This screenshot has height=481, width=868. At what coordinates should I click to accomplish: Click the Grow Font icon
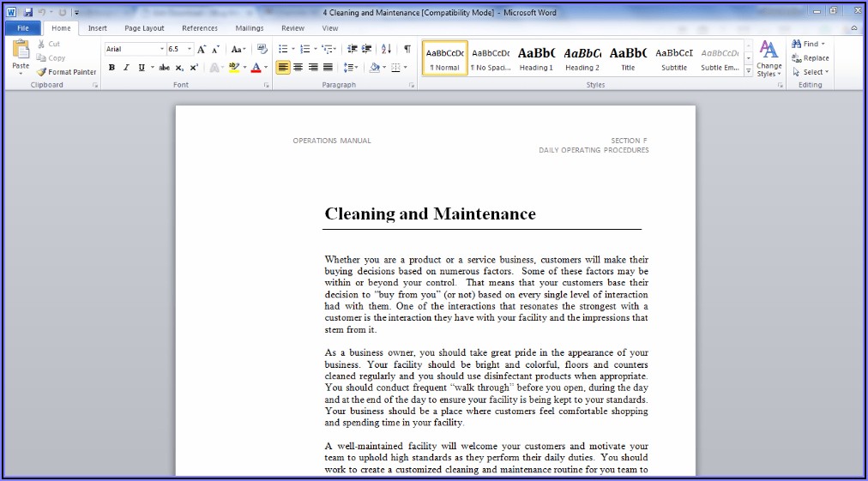(202, 50)
